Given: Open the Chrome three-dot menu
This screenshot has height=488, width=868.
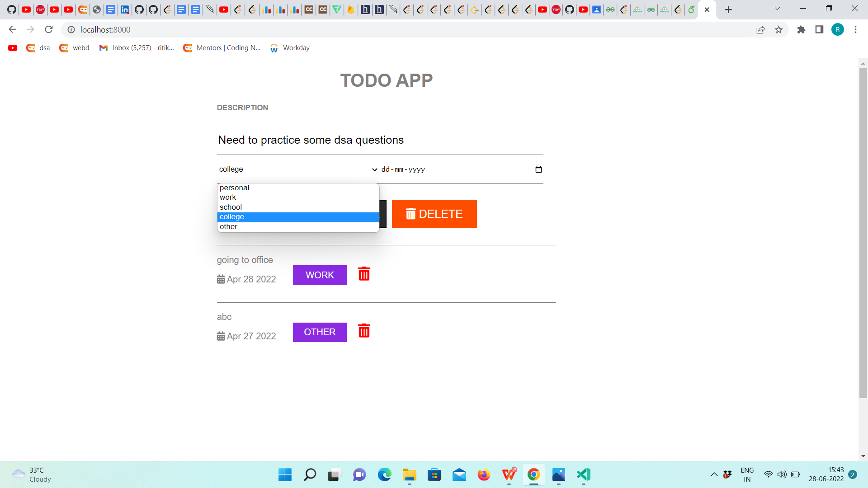Looking at the screenshot, I should (x=855, y=30).
